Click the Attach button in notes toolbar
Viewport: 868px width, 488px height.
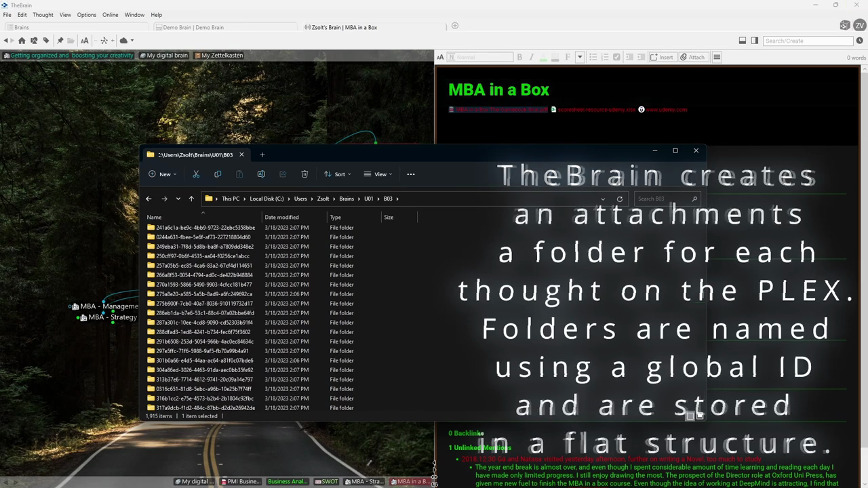point(693,57)
